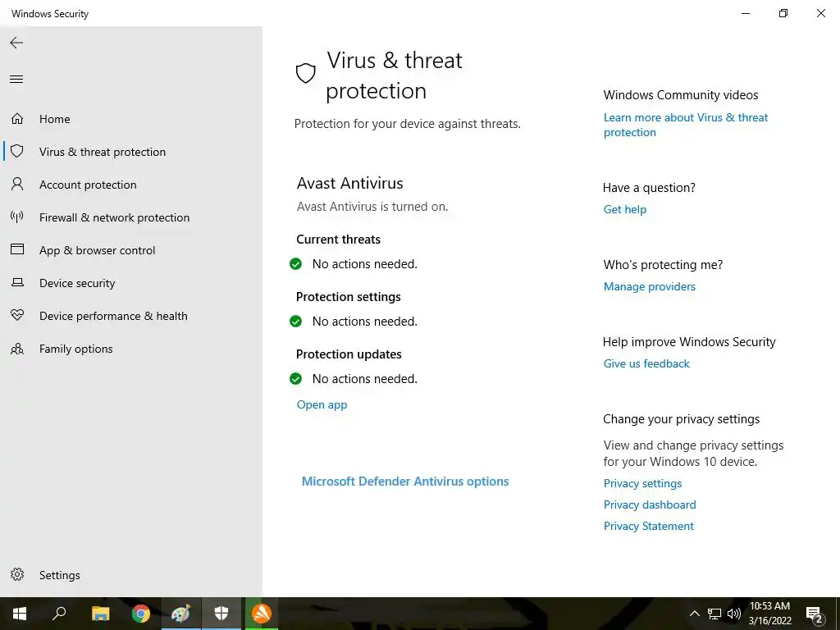Open the notification action center
This screenshot has height=630, width=840.
pyautogui.click(x=815, y=614)
